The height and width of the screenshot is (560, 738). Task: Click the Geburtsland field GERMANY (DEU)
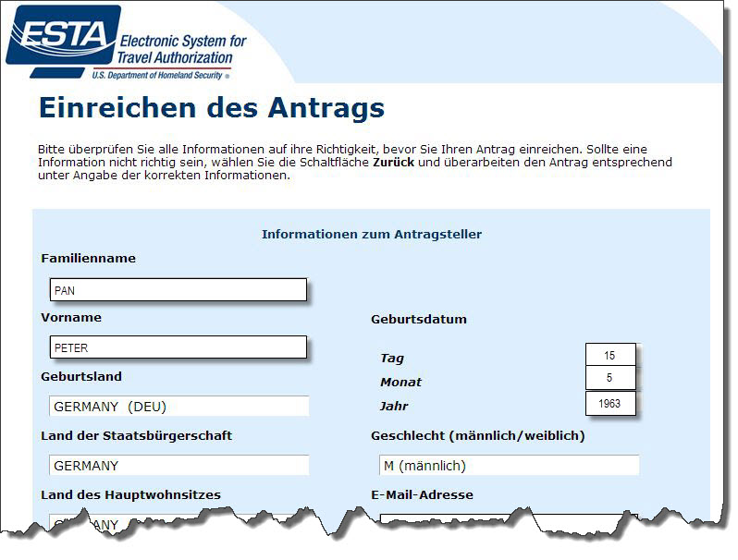pyautogui.click(x=178, y=407)
